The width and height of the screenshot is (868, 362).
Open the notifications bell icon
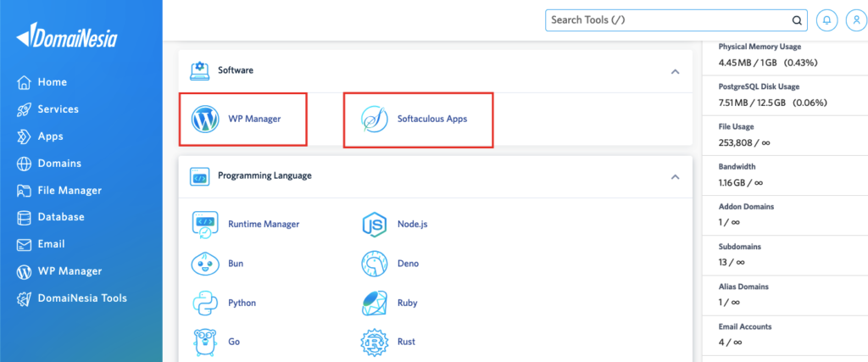pyautogui.click(x=827, y=20)
